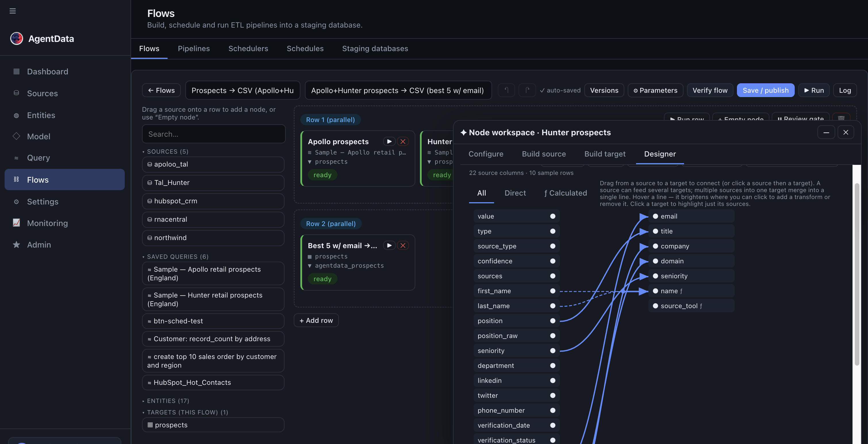
Task: Click the email target connector dot
Action: pos(655,216)
